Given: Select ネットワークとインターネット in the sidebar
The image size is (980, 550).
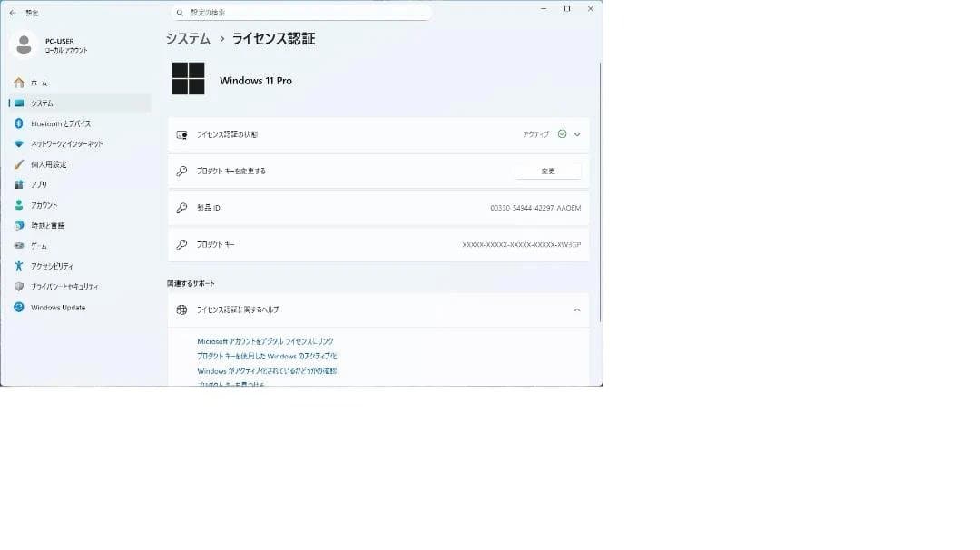Looking at the screenshot, I should pyautogui.click(x=66, y=144).
